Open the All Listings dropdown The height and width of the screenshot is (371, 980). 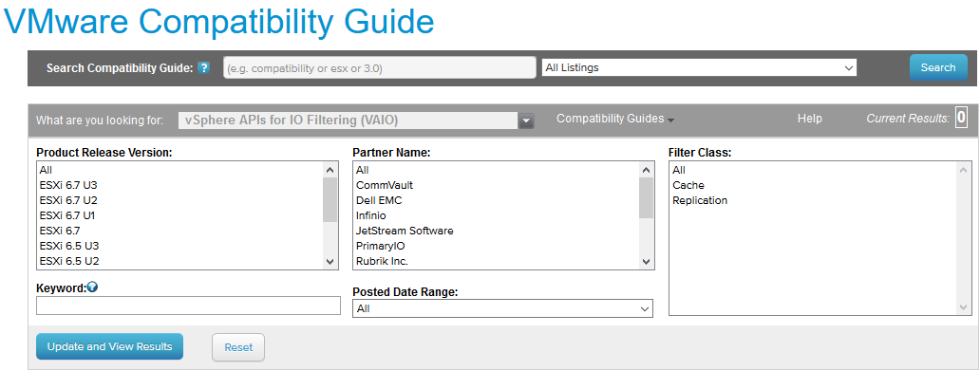tap(699, 67)
